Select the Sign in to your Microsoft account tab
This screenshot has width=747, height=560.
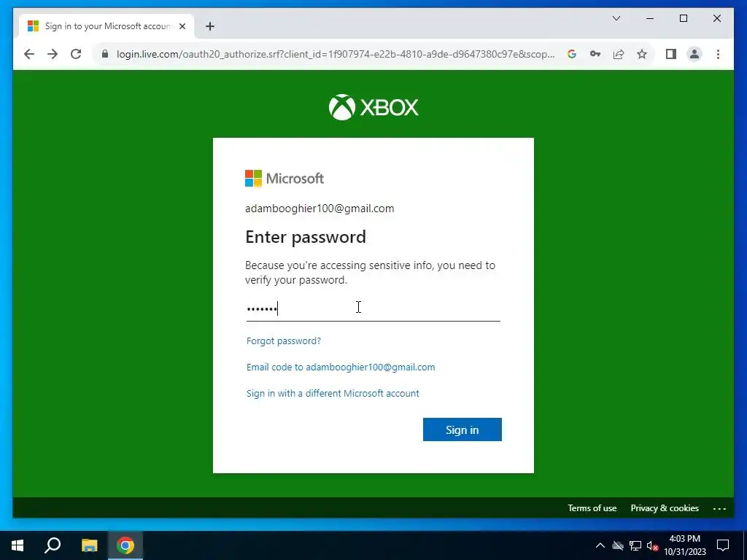click(107, 26)
